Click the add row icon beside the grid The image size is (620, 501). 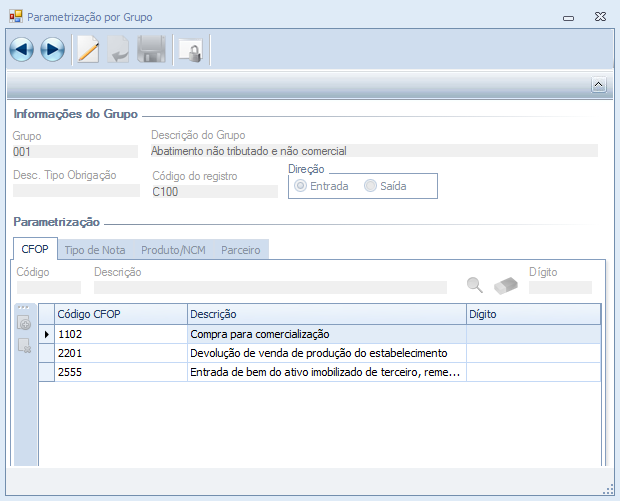pos(24,323)
